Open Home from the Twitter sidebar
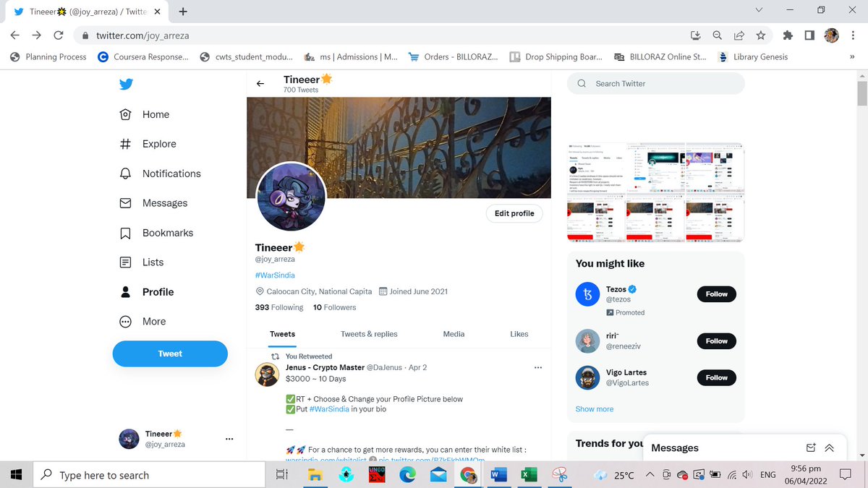Screen dimensions: 868x488 (x=145, y=114)
